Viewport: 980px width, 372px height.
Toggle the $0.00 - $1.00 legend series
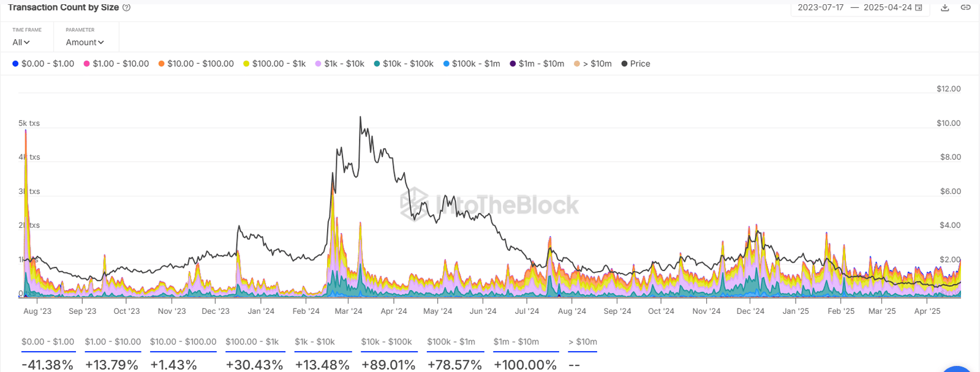click(x=43, y=64)
